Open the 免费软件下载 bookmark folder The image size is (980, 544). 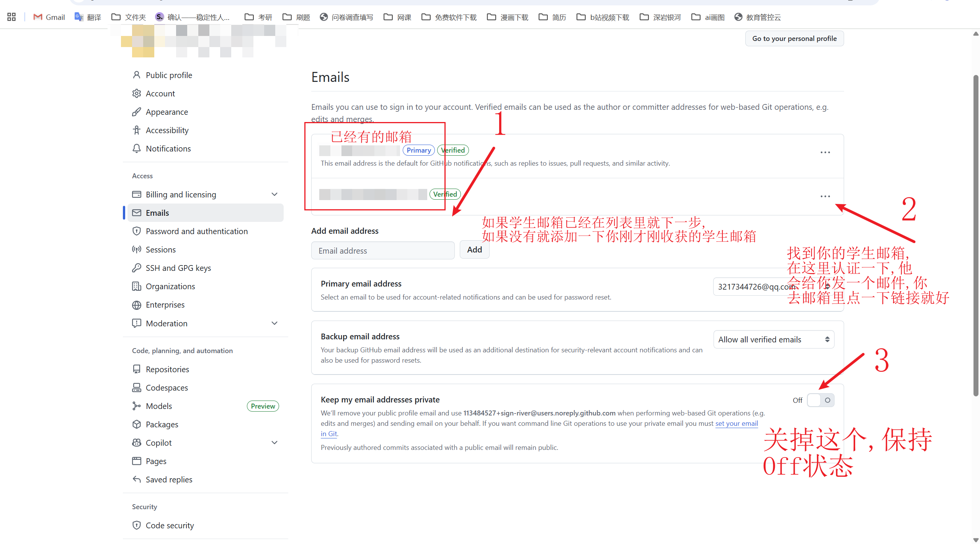click(449, 17)
